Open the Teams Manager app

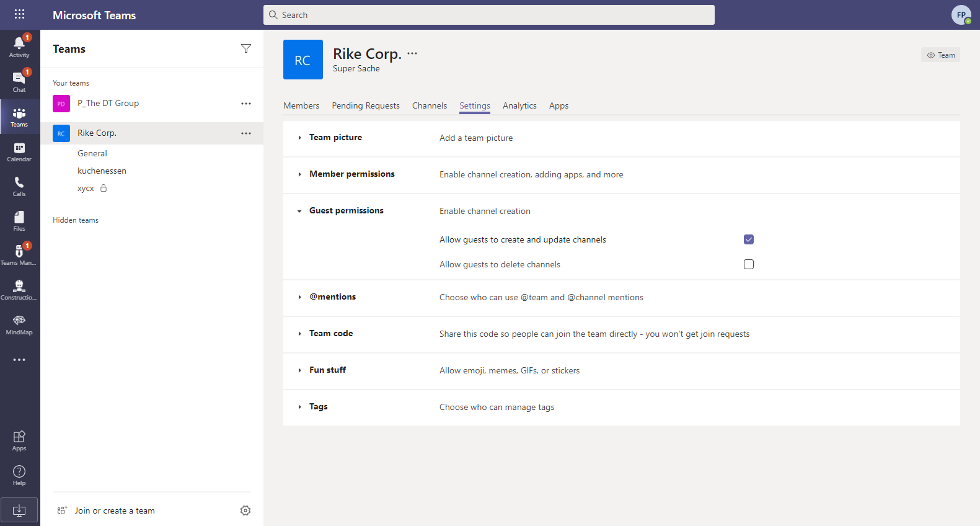[x=19, y=255]
